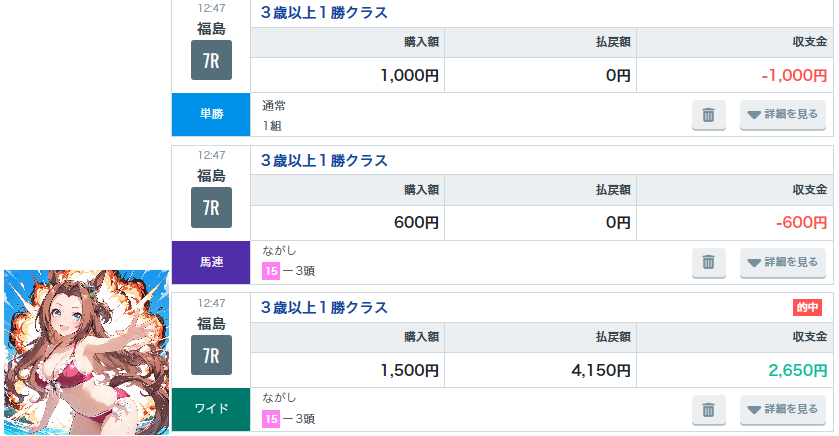This screenshot has width=839, height=436.
Task: Open the third 3歳以上1勝クラス race link
Action: [x=324, y=307]
